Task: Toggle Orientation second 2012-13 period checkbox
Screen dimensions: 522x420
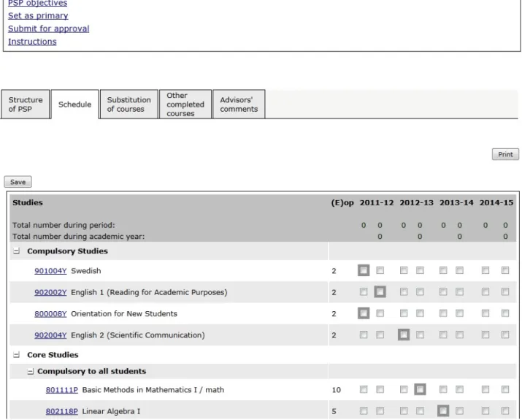Action: point(420,313)
